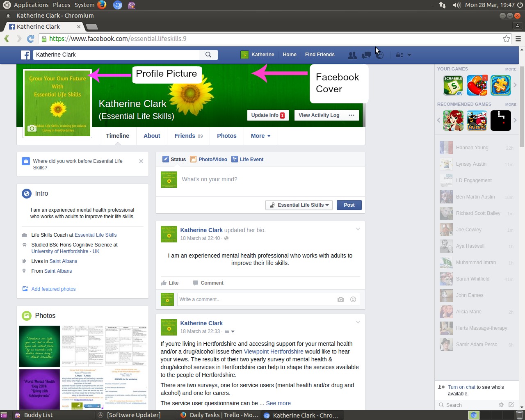Viewport: 525px width, 420px height.
Task: Click browser back arrow
Action: coord(7,39)
